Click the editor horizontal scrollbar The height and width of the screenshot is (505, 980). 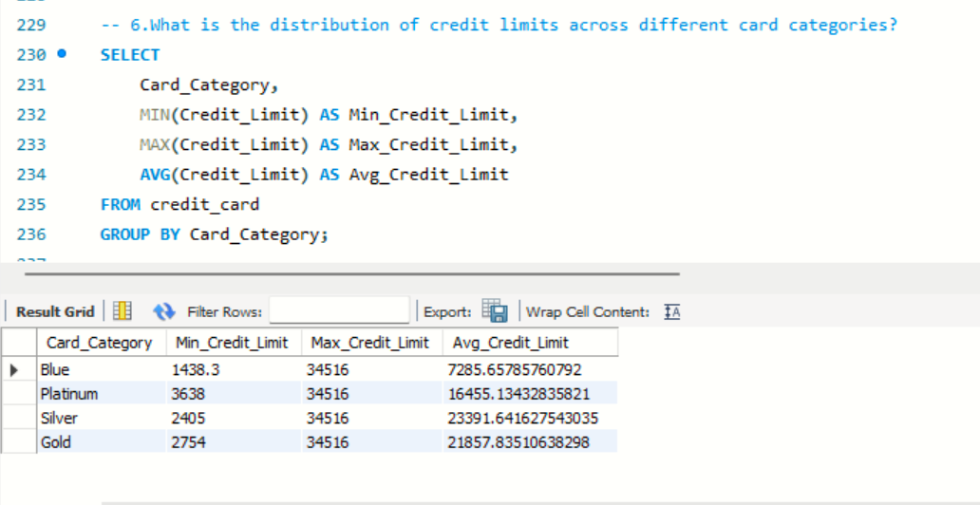352,273
